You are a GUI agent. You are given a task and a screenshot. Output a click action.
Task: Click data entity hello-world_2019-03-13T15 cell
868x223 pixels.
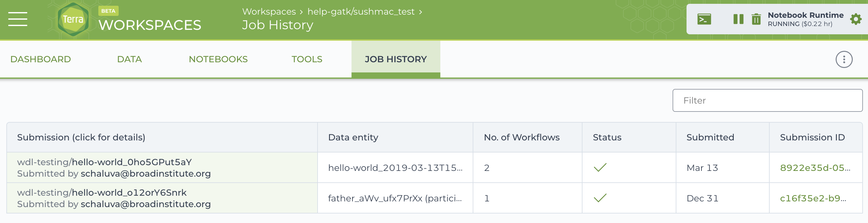pos(395,168)
